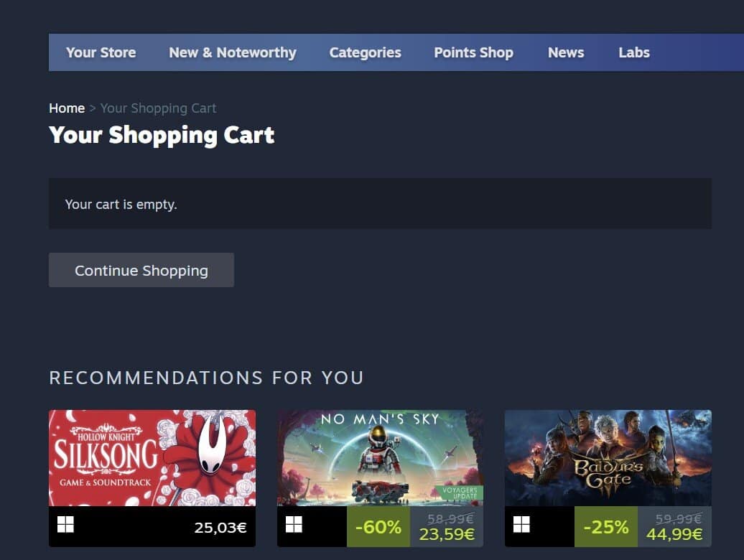Switch to the News tab

[x=566, y=52]
